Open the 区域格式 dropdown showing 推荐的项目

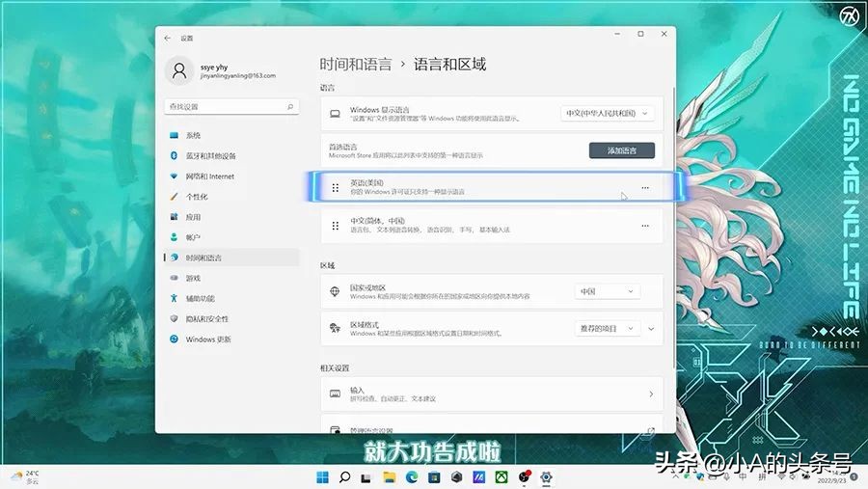tap(607, 328)
